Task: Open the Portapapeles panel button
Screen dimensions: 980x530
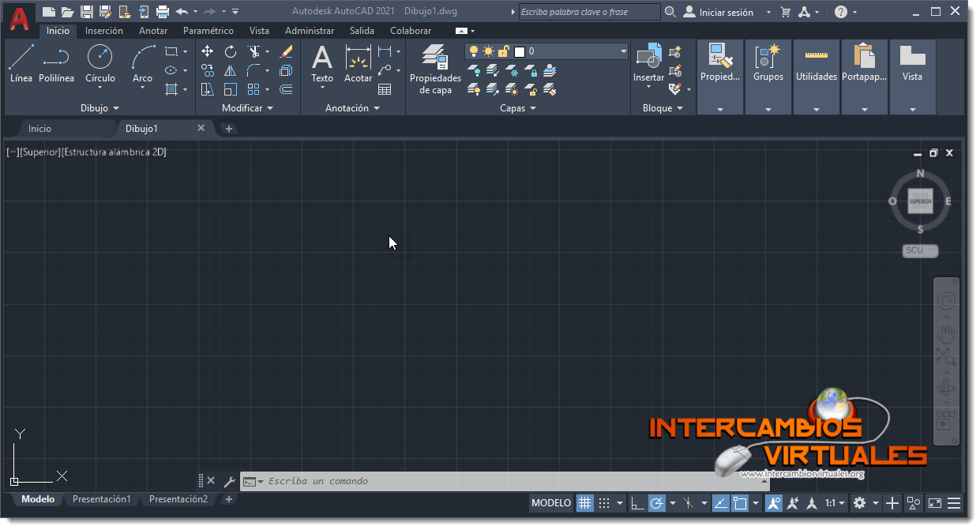Action: point(865,77)
